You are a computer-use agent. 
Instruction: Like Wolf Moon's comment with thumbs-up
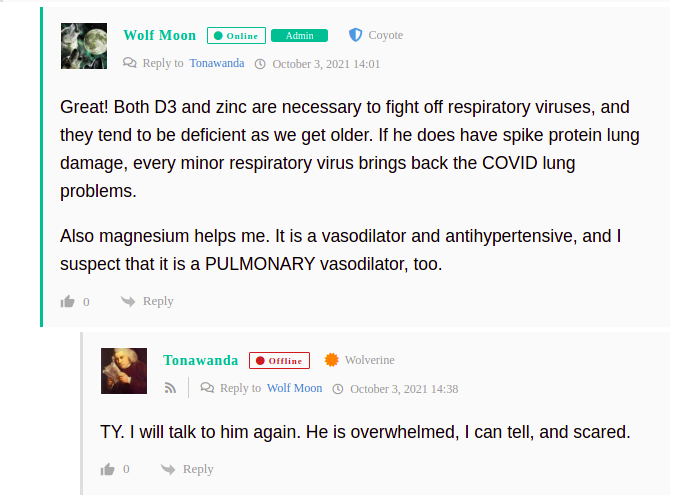pos(67,302)
